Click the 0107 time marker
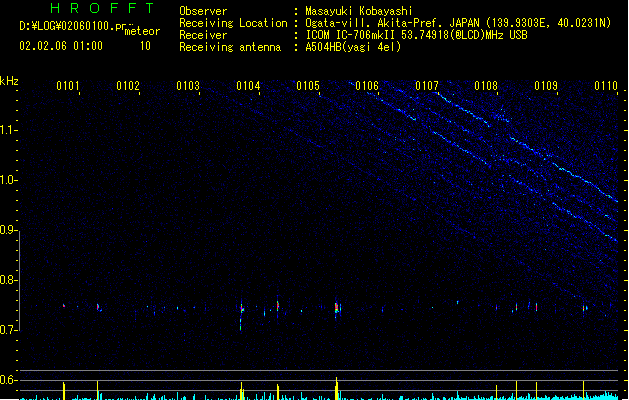Viewport: 629px width, 400px height. (427, 86)
